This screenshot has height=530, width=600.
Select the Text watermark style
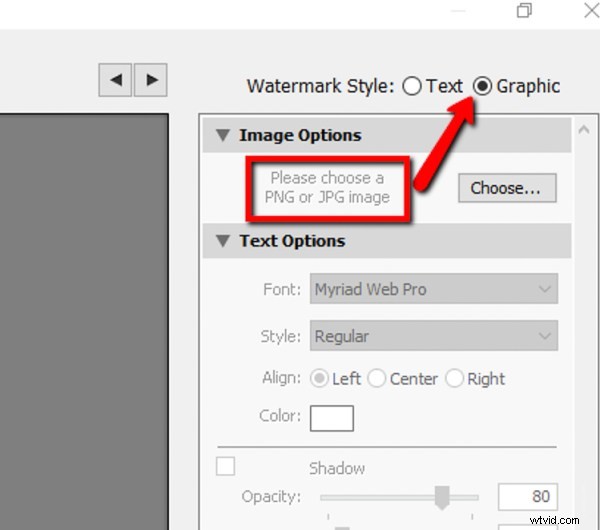[412, 86]
